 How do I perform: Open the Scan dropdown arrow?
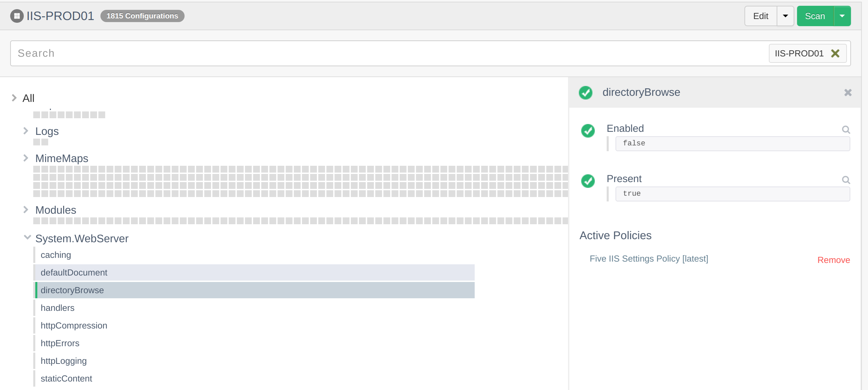click(x=842, y=16)
